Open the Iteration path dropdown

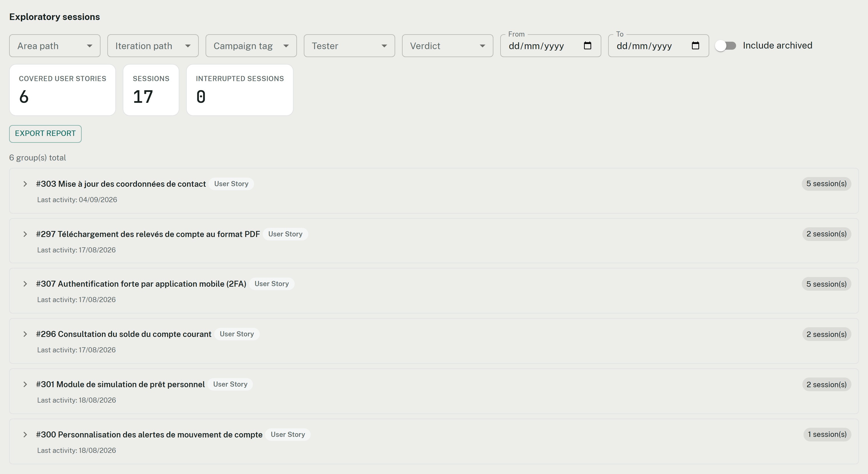tap(153, 46)
